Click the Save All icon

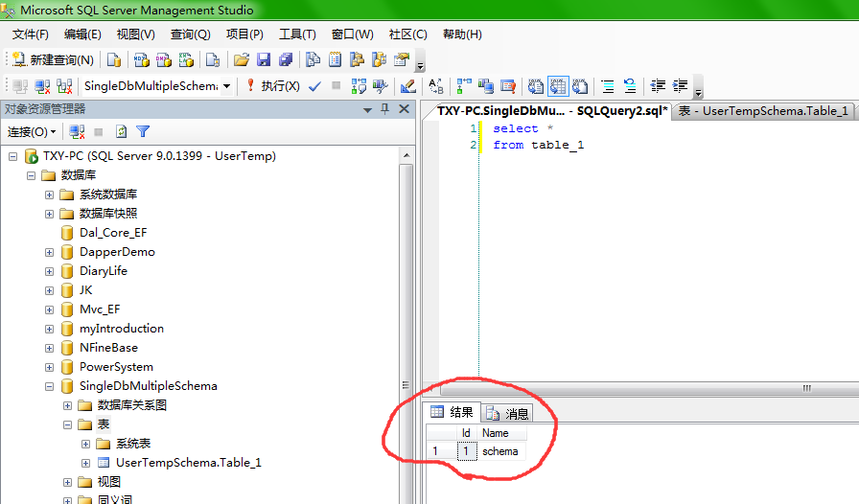coord(286,59)
